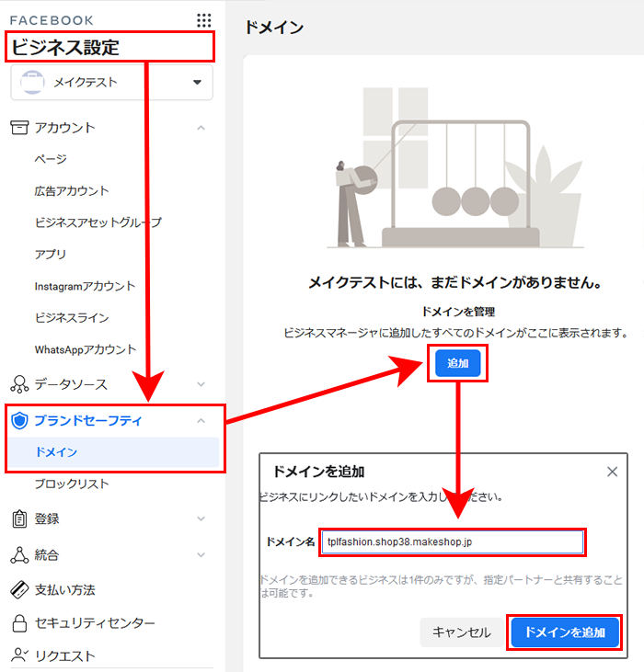644x672 pixels.
Task: Click the ドメイン page title
Action: pos(274,28)
